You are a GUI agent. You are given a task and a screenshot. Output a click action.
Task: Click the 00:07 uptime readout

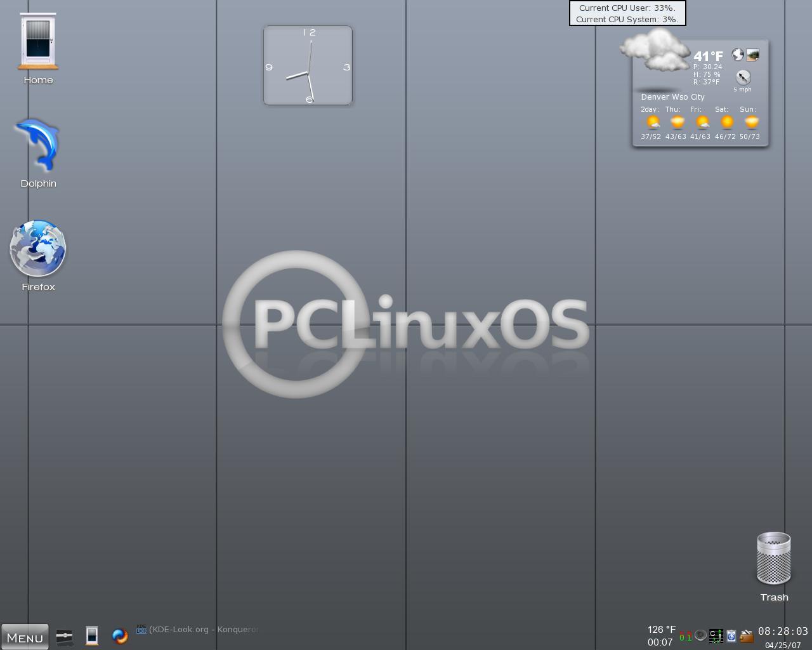660,642
